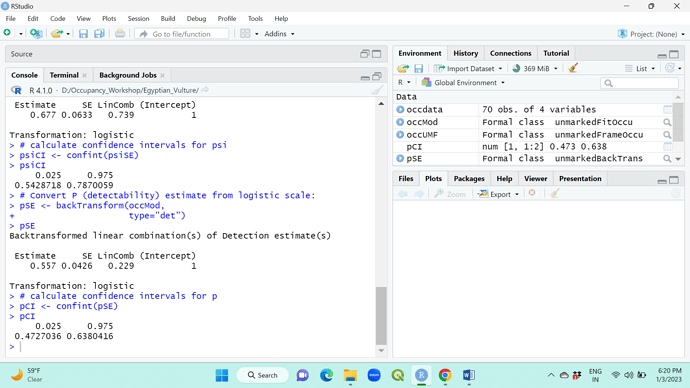690x388 pixels.
Task: Switch to the Terminal tab
Action: click(x=64, y=75)
